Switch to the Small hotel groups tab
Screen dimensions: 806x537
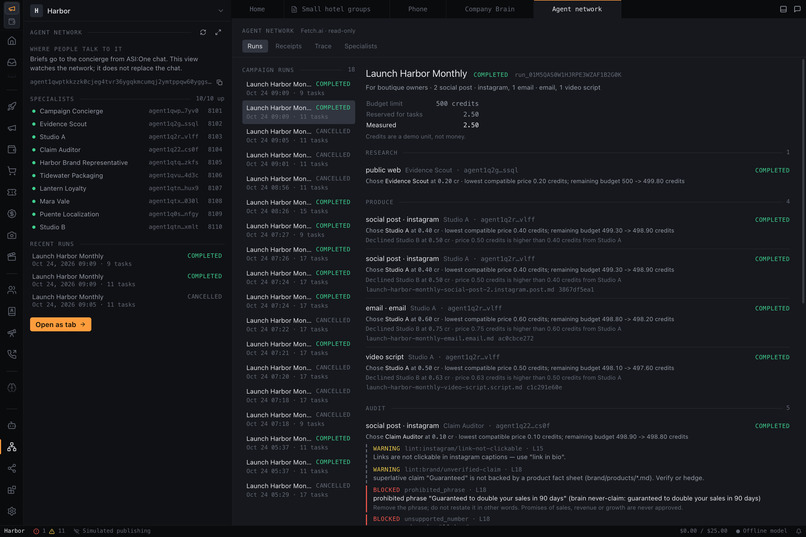tap(336, 9)
